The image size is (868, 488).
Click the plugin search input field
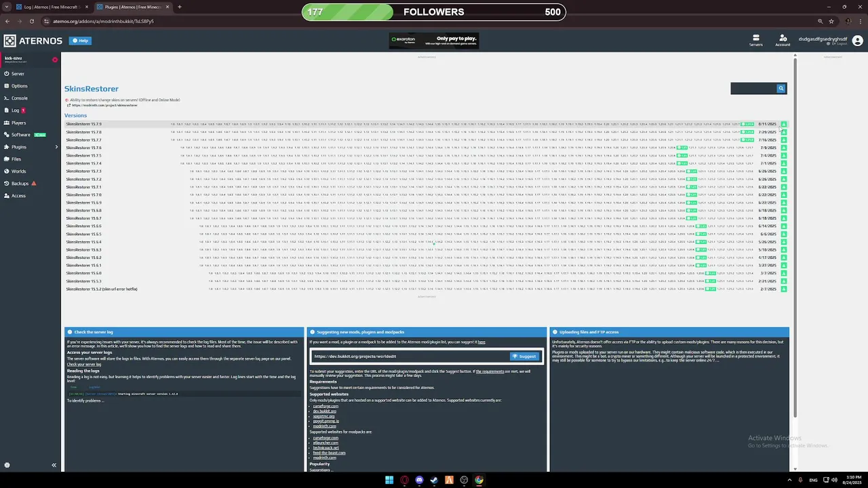[x=753, y=88]
